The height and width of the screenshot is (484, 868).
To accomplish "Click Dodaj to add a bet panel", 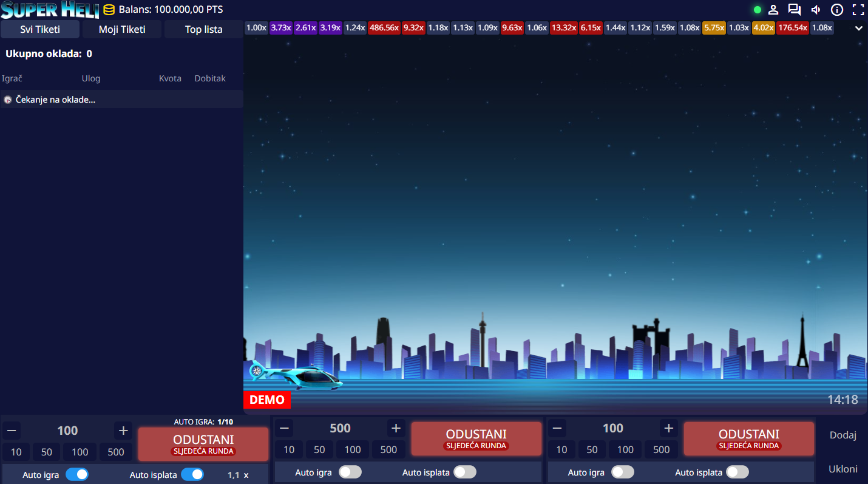I will coord(843,435).
